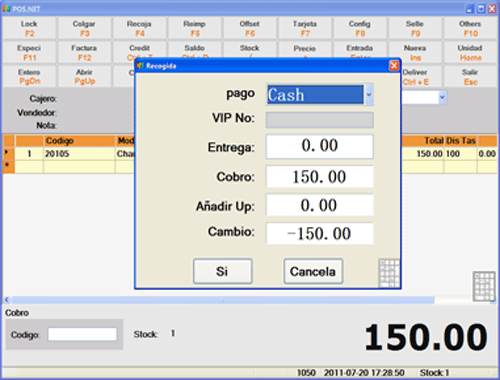Click the new row asterisk marker

click(8, 166)
